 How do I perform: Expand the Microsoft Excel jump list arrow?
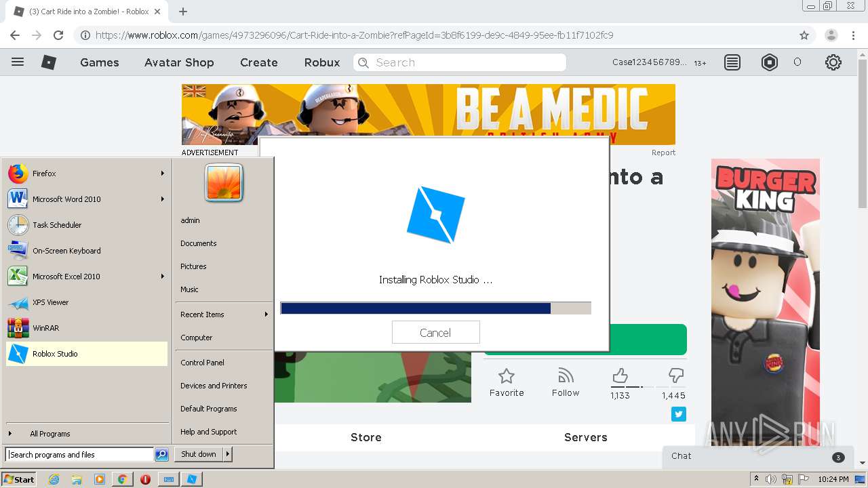(163, 277)
